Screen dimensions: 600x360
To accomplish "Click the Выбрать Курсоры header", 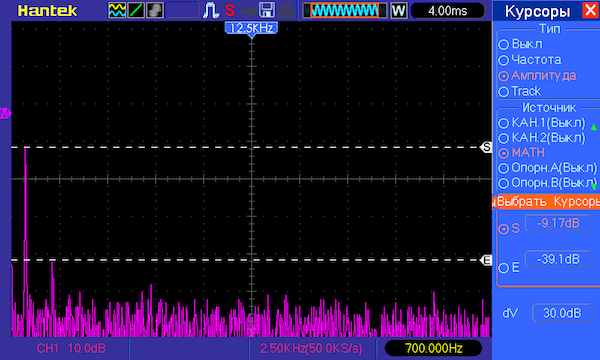I will [548, 202].
